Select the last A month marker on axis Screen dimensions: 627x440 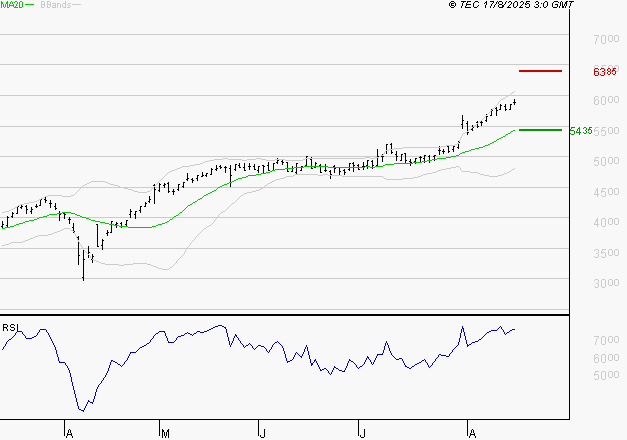(471, 432)
